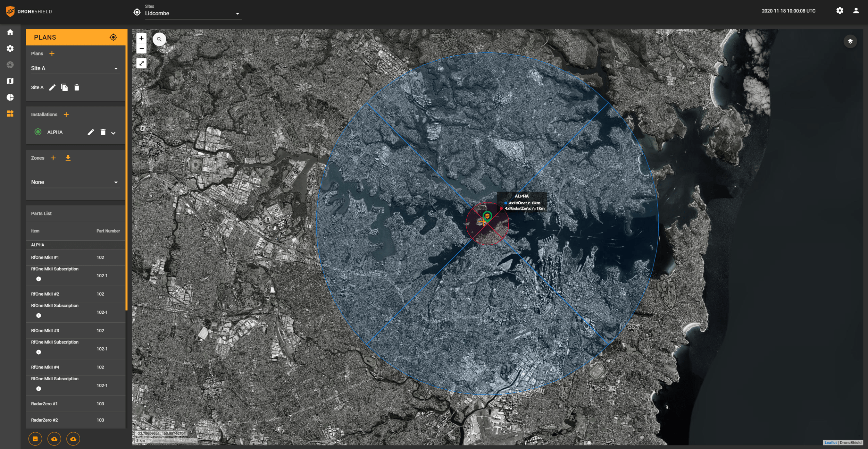The height and width of the screenshot is (449, 868).
Task: Delete Site A plan with trash icon
Action: click(x=77, y=87)
